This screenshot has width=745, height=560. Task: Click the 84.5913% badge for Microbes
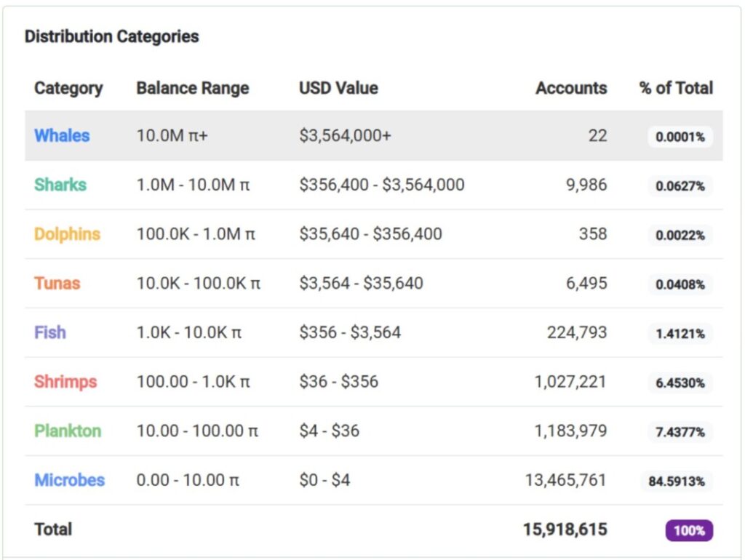[x=676, y=481]
